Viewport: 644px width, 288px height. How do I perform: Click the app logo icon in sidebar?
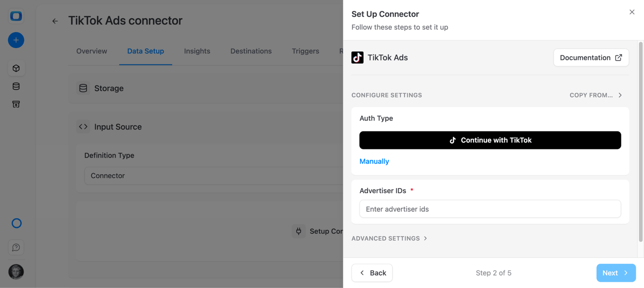[x=16, y=16]
